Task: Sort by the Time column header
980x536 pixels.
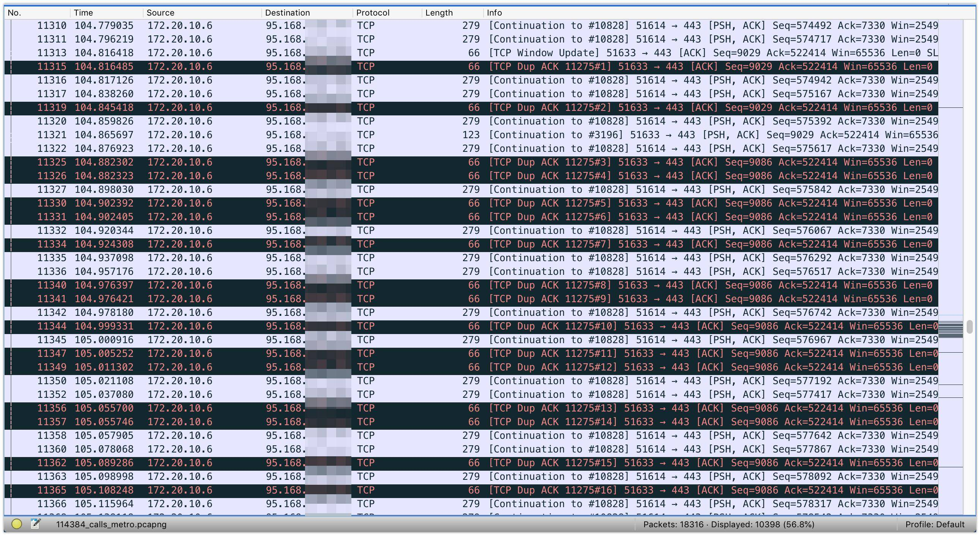Action: click(x=83, y=13)
